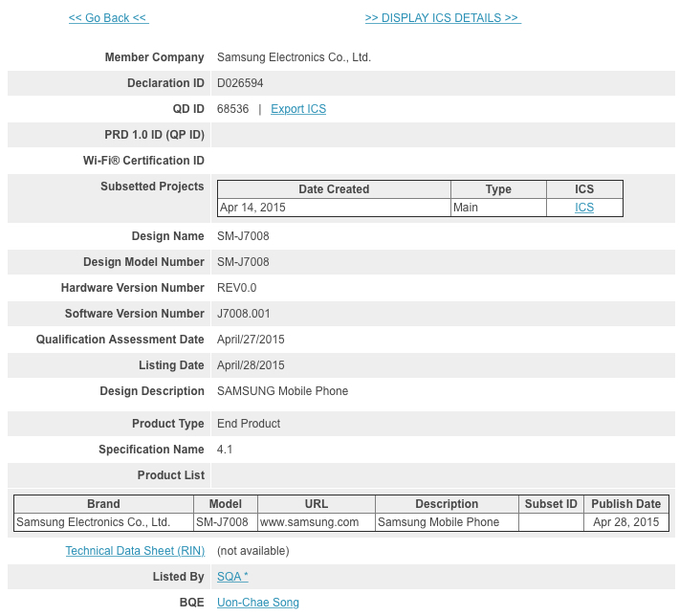Select listing date 'April/28/2015'

tap(251, 365)
